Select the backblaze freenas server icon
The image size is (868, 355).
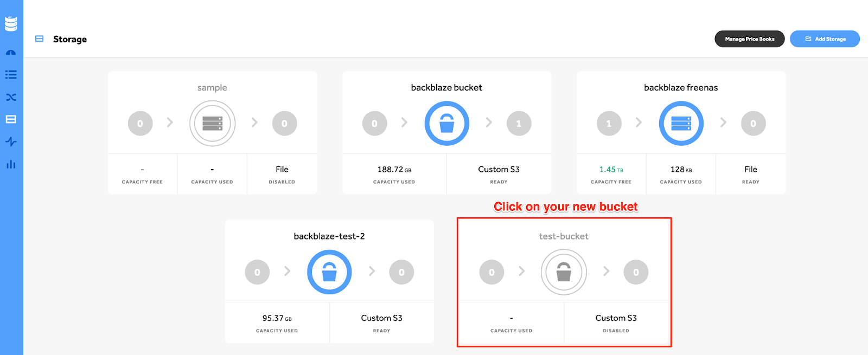pyautogui.click(x=681, y=124)
